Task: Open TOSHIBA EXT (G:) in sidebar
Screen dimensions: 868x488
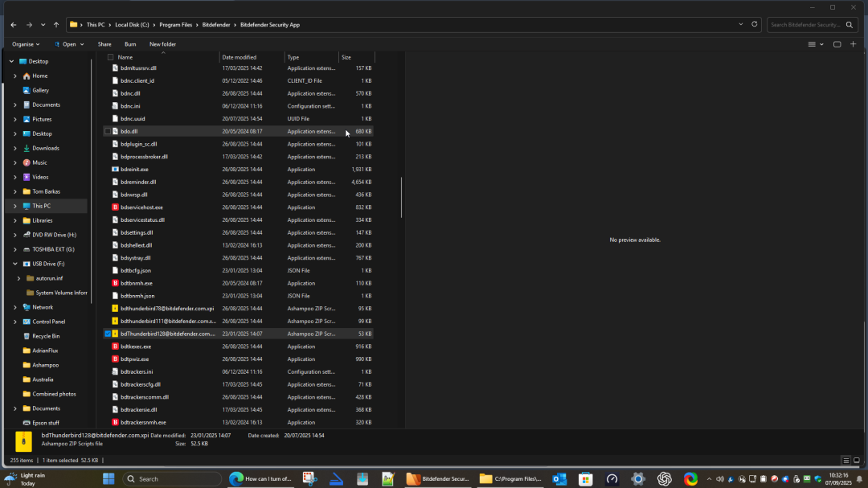Action: coord(53,250)
